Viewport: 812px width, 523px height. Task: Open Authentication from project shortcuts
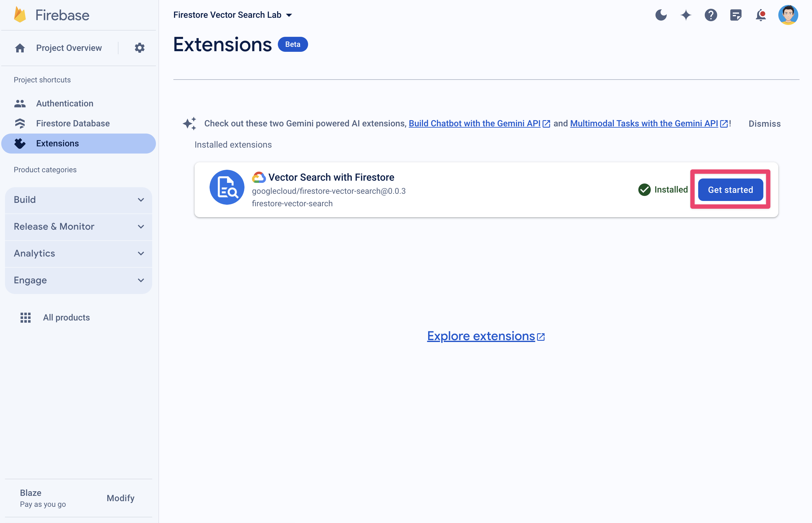point(65,104)
